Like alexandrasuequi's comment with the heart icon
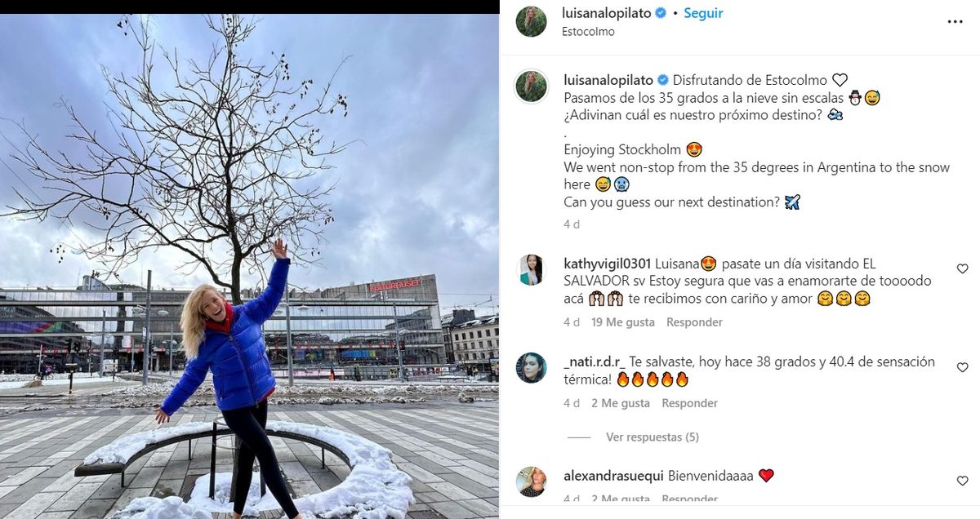The width and height of the screenshot is (980, 519). click(x=962, y=481)
